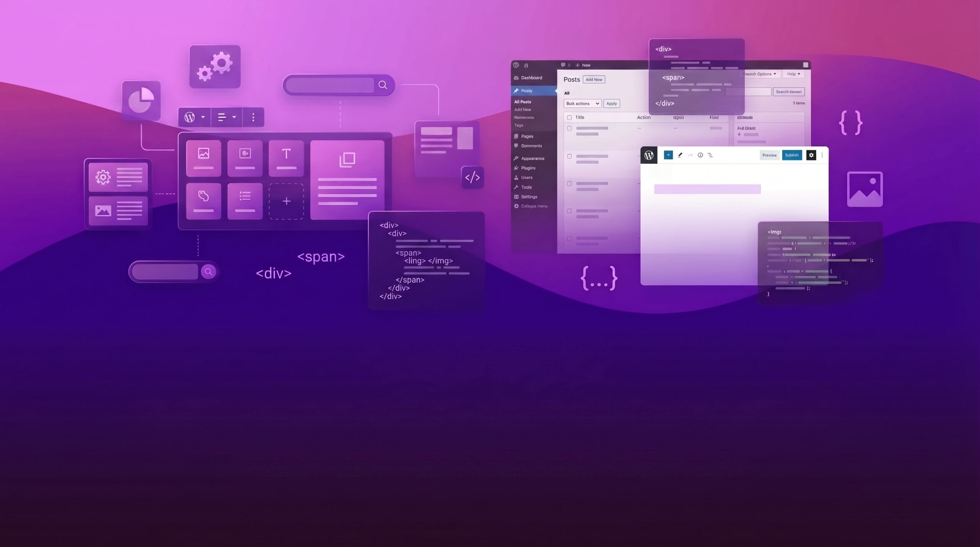
Task: Click the All filter link above Bulk actions
Action: (x=567, y=93)
